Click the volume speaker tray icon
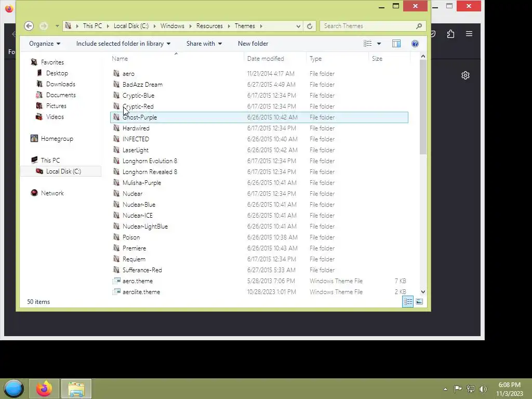532x399 pixels. (483, 389)
